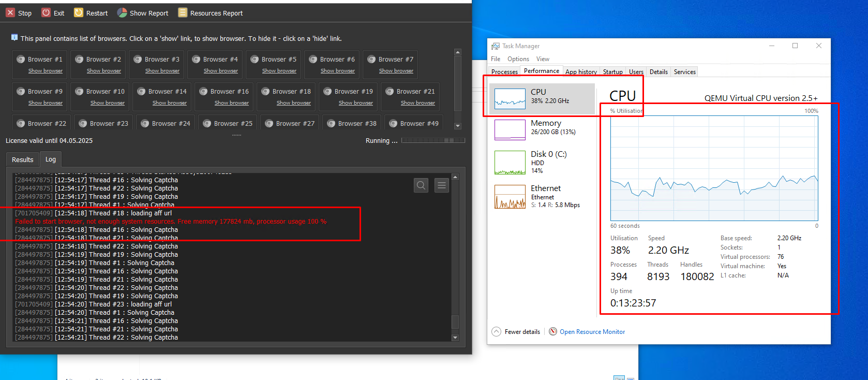Switch to the Results tab
The width and height of the screenshot is (868, 380).
(23, 160)
